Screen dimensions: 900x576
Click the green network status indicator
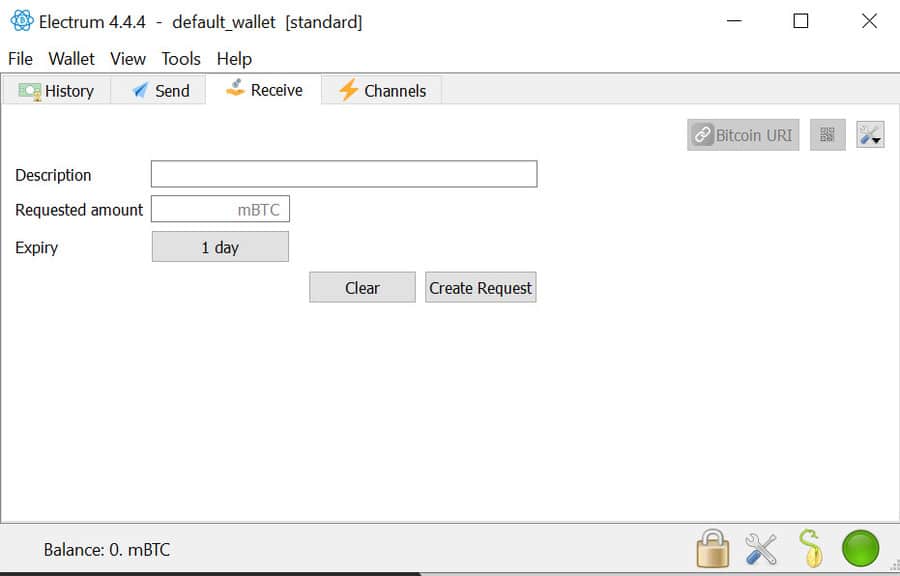tap(860, 548)
